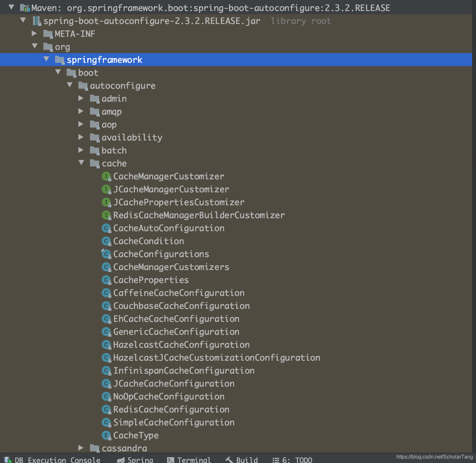Click the springframework folder icon

point(60,60)
